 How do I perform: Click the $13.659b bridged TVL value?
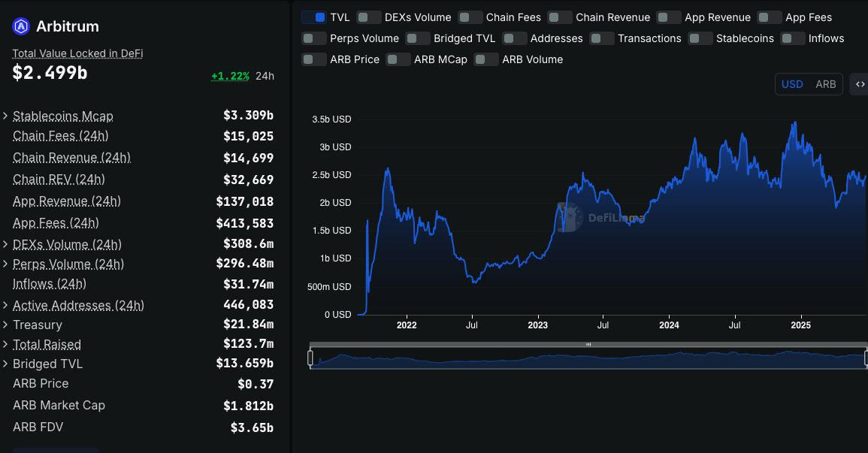click(x=245, y=363)
